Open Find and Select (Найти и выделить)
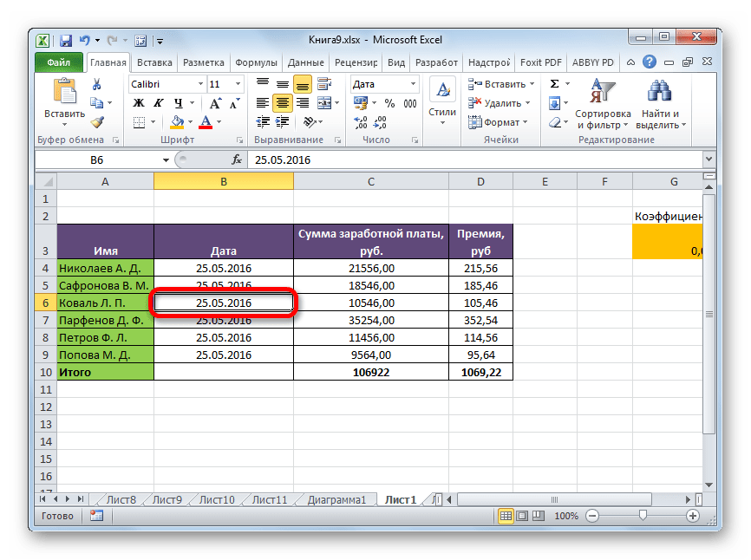 point(660,103)
